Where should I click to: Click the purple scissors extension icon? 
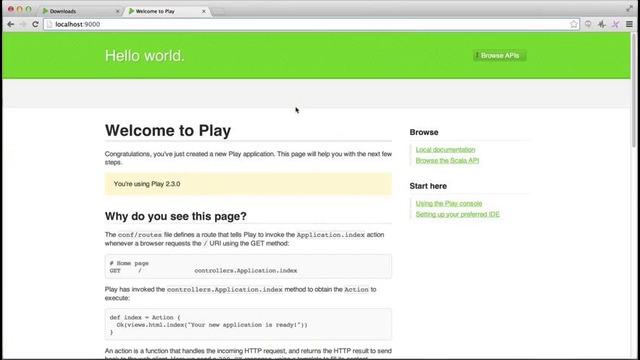(615, 24)
